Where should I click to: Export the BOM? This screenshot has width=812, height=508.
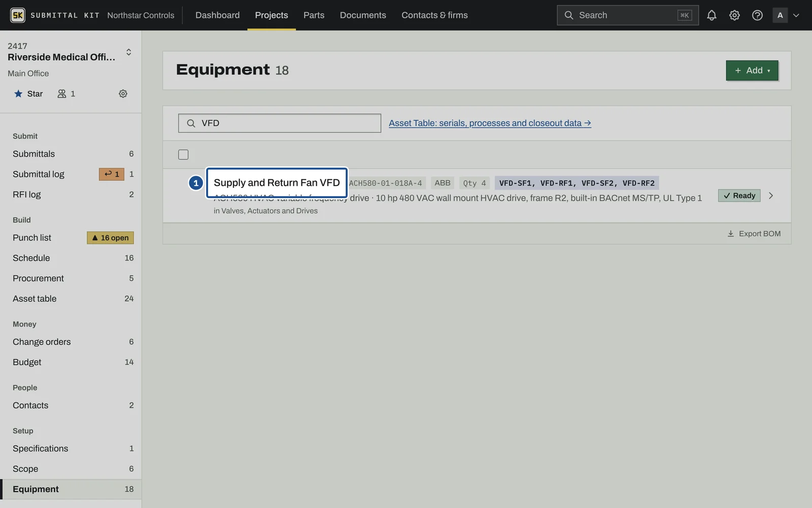(754, 234)
